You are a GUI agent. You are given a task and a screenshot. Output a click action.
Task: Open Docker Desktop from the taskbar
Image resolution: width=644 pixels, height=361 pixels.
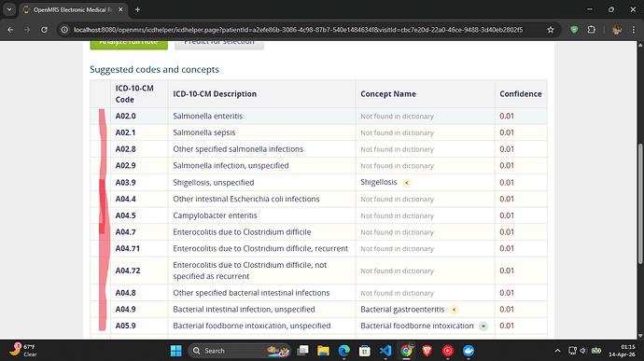469,351
